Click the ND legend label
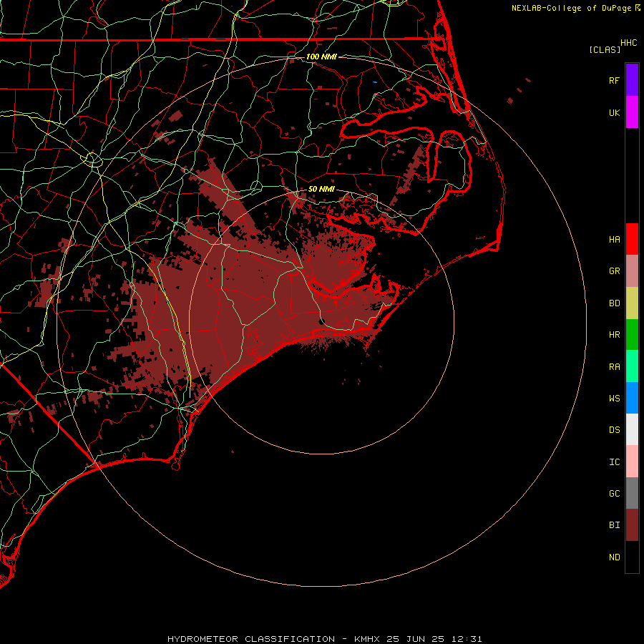Screen dimensions: 644x644 [x=614, y=557]
